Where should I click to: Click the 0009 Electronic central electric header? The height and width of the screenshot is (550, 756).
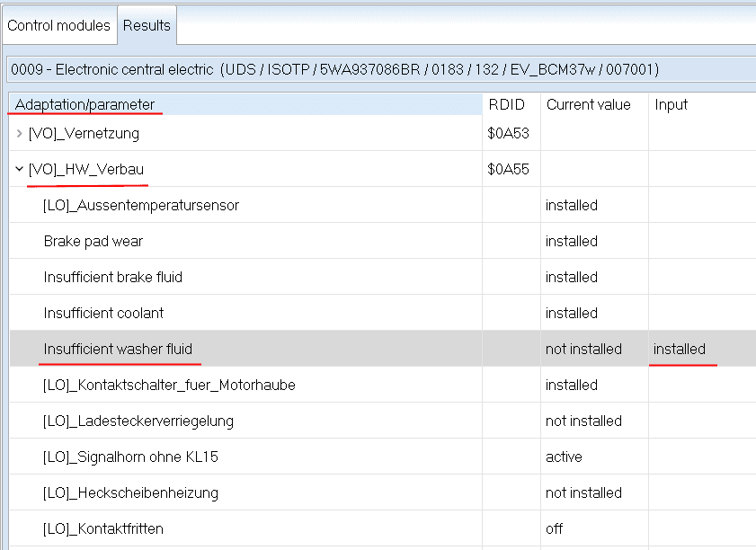pos(334,69)
